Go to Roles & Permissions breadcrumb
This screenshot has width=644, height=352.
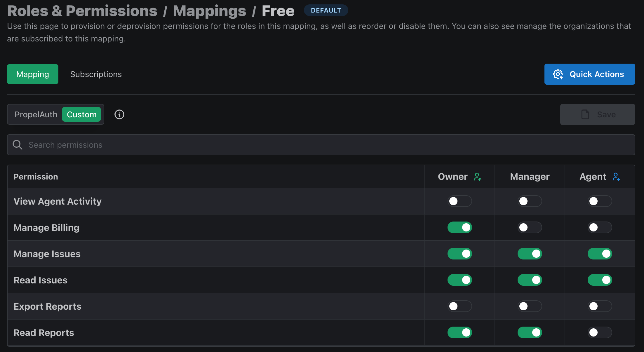coord(82,11)
